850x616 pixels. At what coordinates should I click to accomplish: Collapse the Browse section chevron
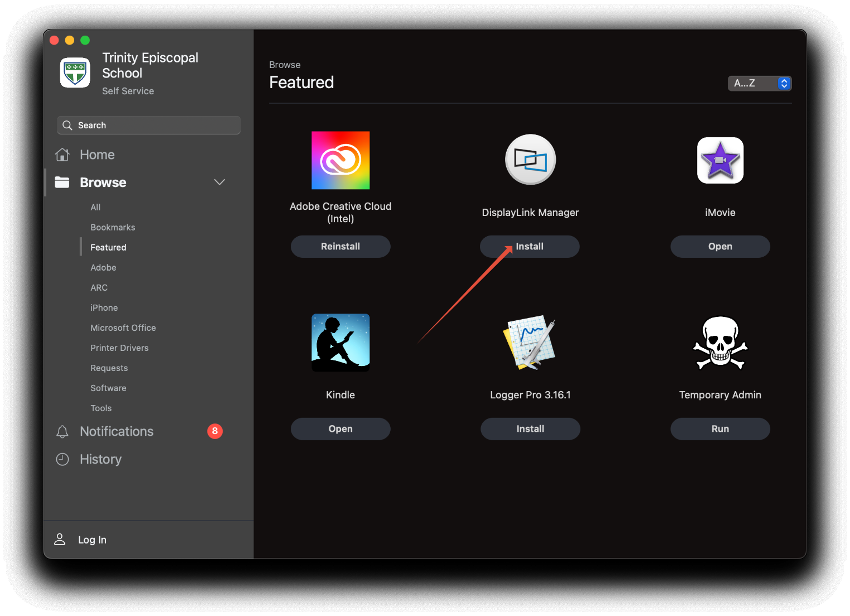[219, 182]
